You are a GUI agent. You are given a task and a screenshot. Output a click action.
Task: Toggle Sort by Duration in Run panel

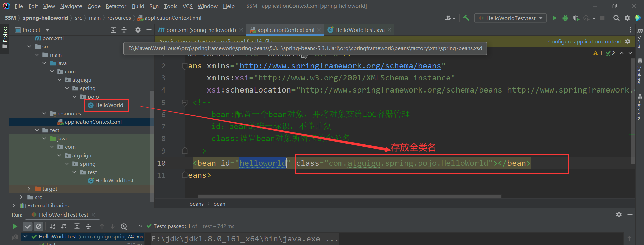(63, 226)
